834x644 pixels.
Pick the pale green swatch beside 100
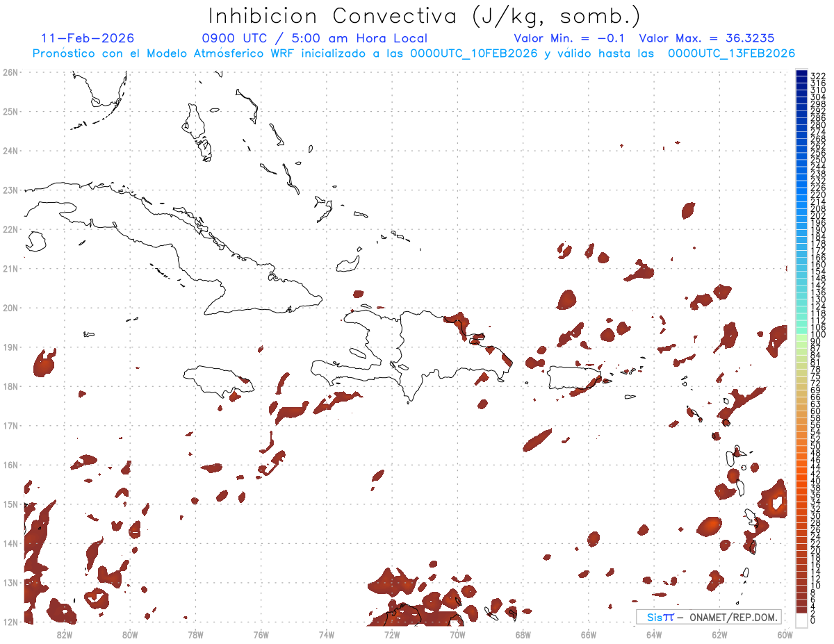pos(801,338)
